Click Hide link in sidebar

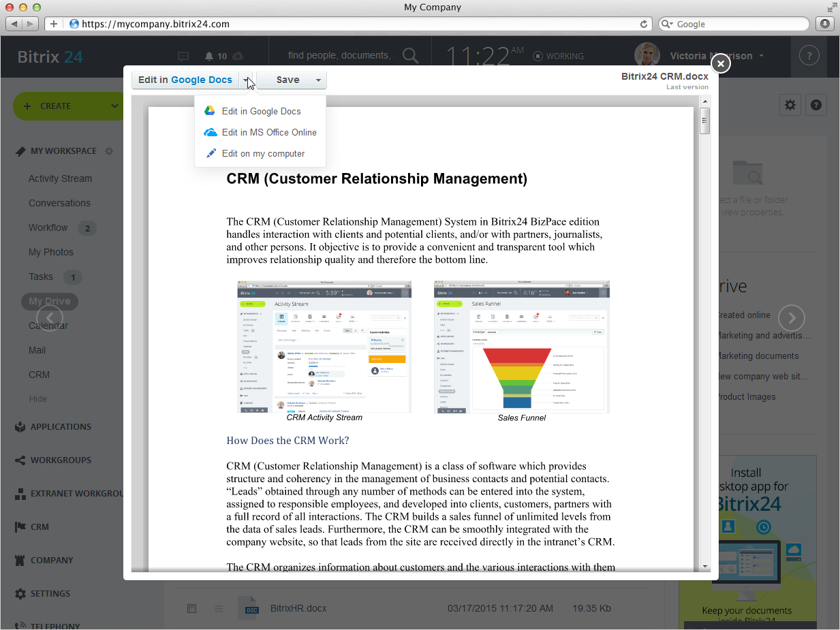pos(37,399)
